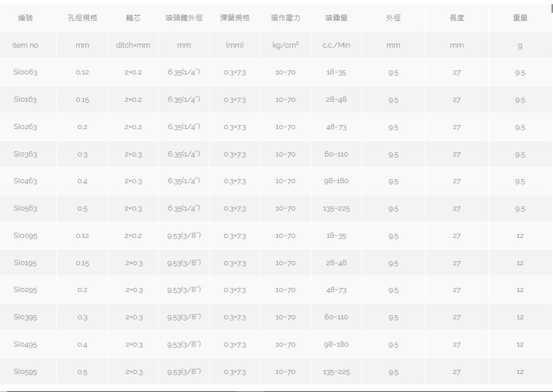The image size is (553, 392).
Task: Select the 長度 header cell
Action: [x=456, y=18]
